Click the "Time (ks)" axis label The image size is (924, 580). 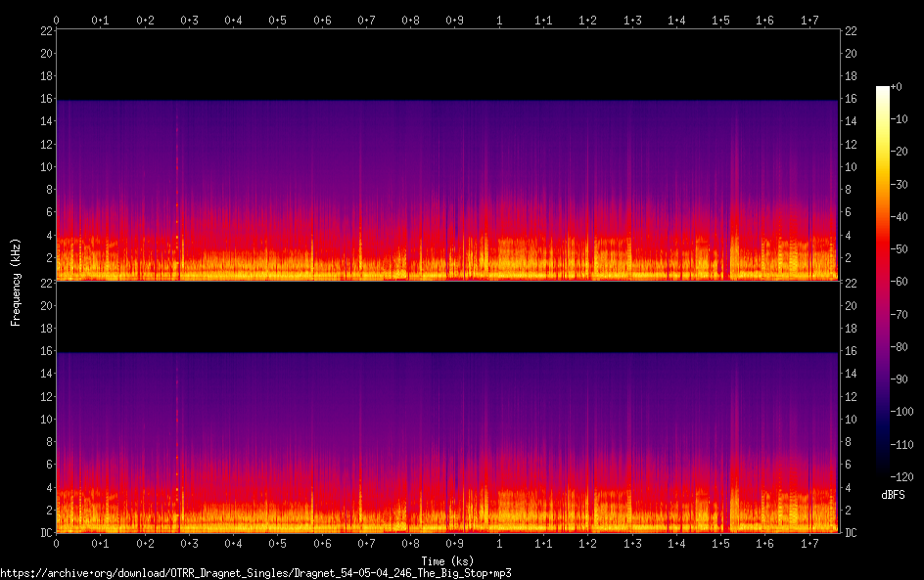click(x=446, y=560)
